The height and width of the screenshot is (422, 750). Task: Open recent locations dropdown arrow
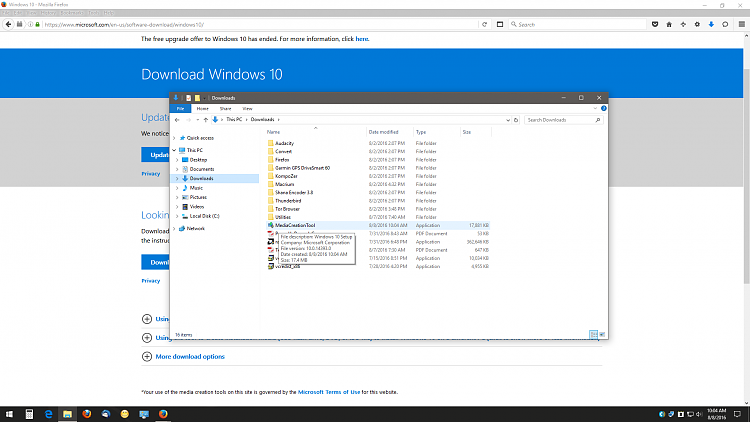click(198, 120)
